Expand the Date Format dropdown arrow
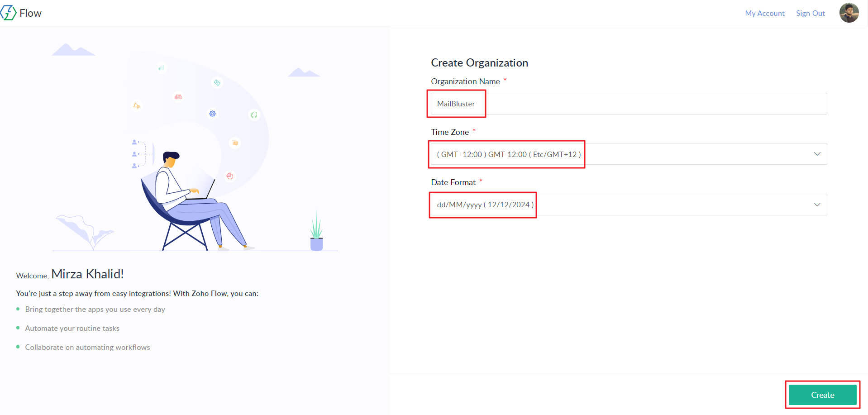Viewport: 868px width, 415px height. [x=817, y=205]
